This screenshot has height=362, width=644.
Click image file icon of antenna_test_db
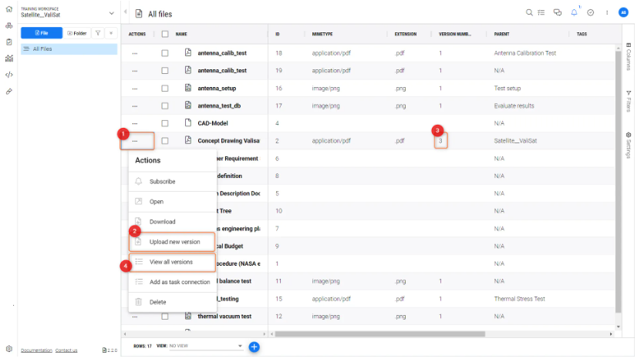coord(188,106)
